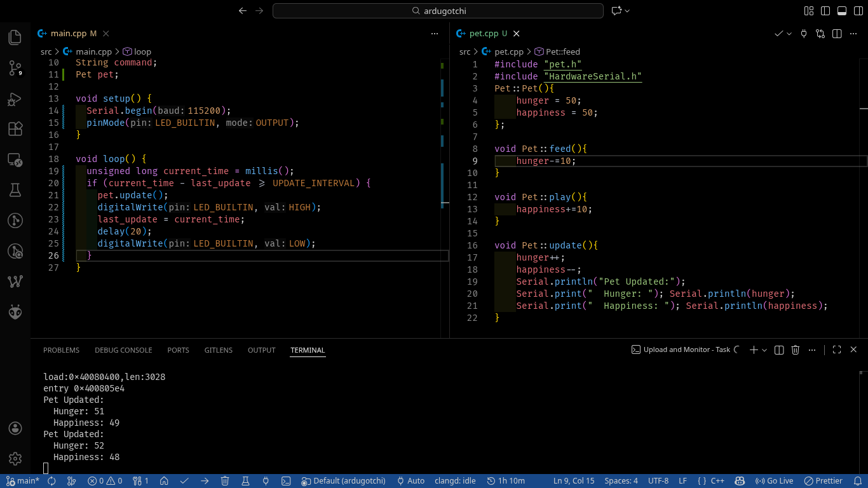Click the Serial Monitor plug icon in status bar
868x488 pixels.
click(266, 481)
